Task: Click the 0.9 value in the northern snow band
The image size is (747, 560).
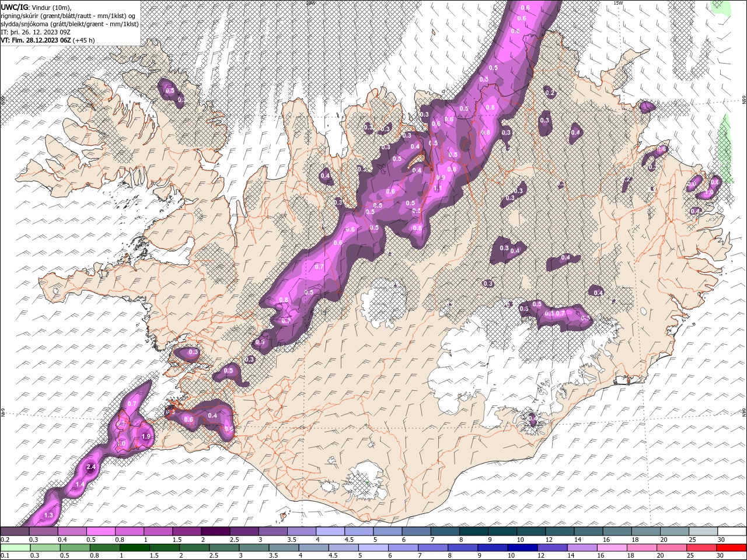Action: [441, 178]
